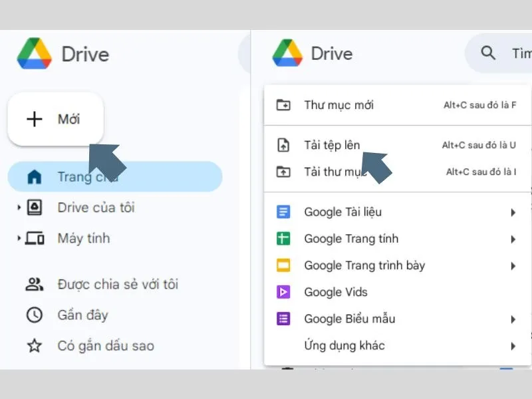Click the Trang chủ home icon
Viewport: 532px width, 399px height.
(35, 177)
